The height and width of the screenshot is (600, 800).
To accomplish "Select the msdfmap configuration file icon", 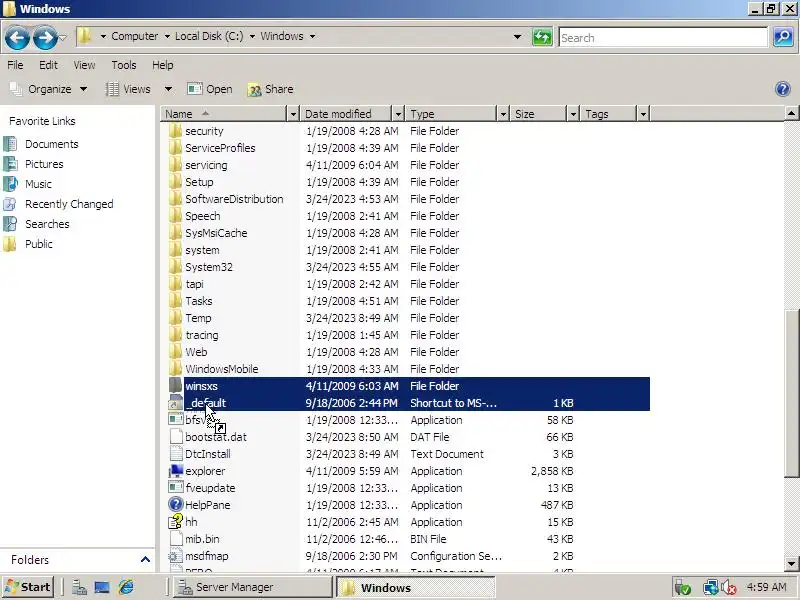I will pyautogui.click(x=176, y=556).
